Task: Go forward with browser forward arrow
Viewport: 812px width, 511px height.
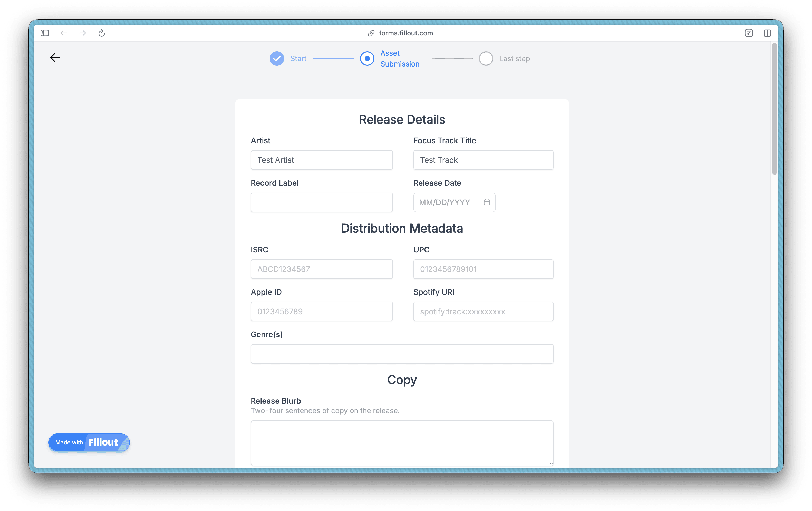Action: pos(83,33)
